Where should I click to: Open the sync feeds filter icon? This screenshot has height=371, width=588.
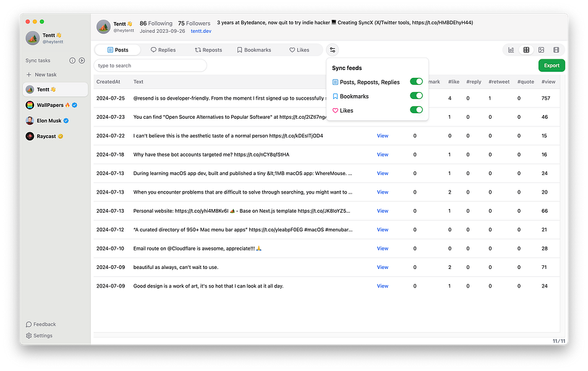[333, 50]
